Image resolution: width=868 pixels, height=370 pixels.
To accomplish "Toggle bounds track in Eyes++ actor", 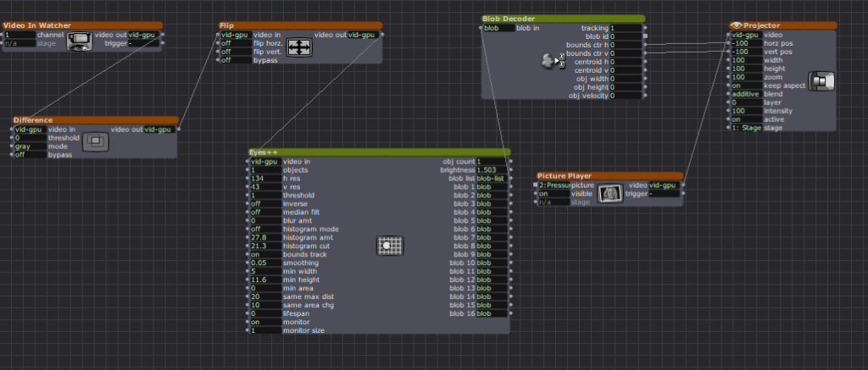I will [x=264, y=254].
